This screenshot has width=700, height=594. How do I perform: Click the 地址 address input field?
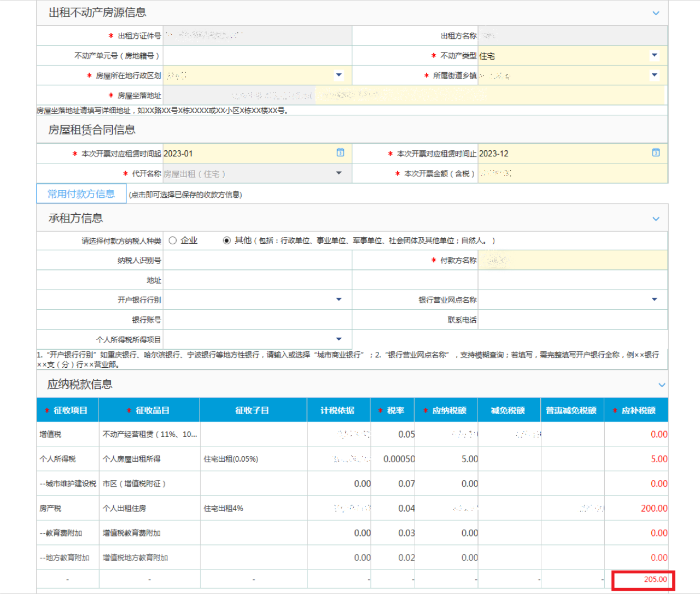tap(257, 279)
